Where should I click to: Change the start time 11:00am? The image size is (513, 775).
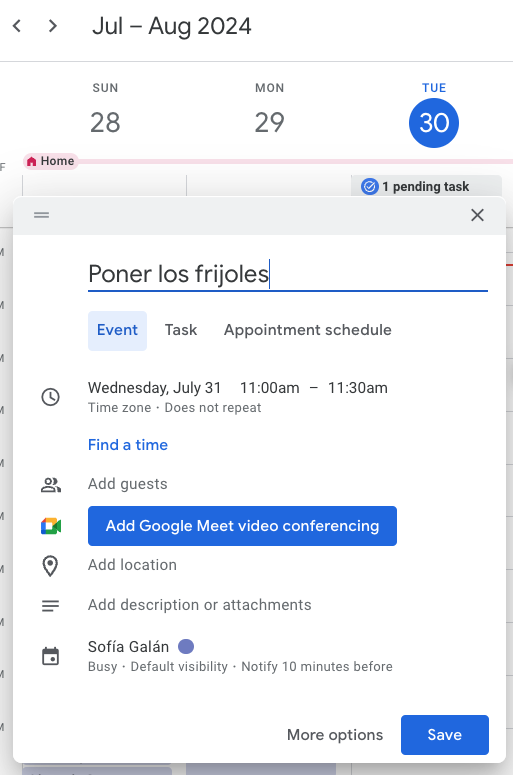269,388
